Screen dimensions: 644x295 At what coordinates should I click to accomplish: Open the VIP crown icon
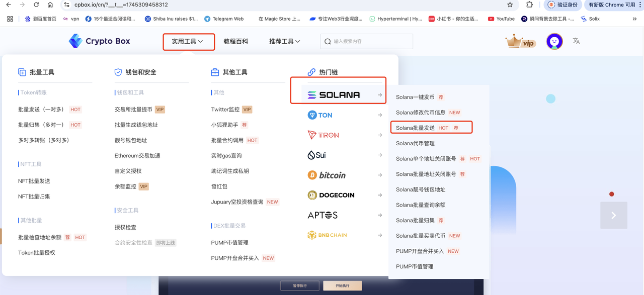click(520, 41)
